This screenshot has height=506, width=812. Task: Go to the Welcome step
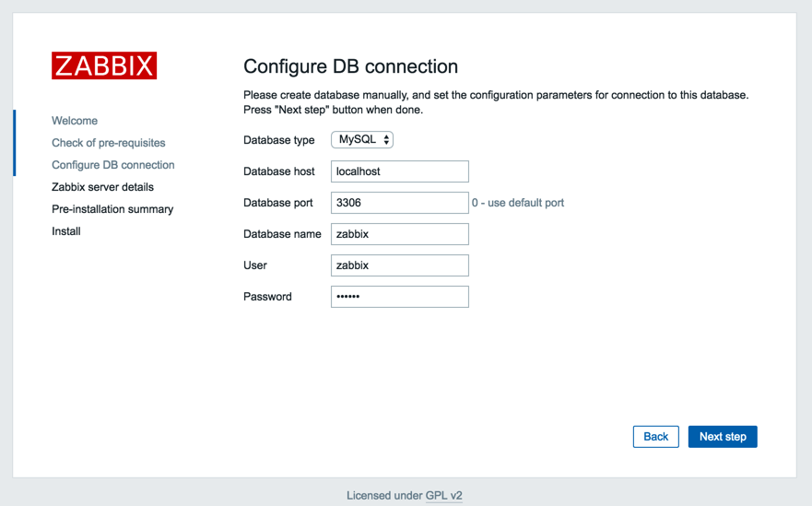(75, 121)
